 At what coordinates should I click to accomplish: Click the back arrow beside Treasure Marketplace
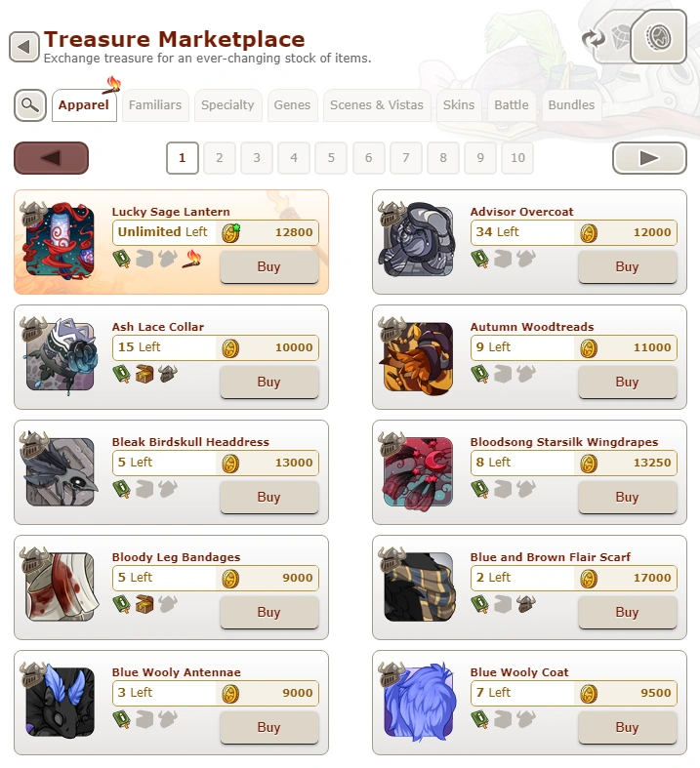(x=24, y=47)
